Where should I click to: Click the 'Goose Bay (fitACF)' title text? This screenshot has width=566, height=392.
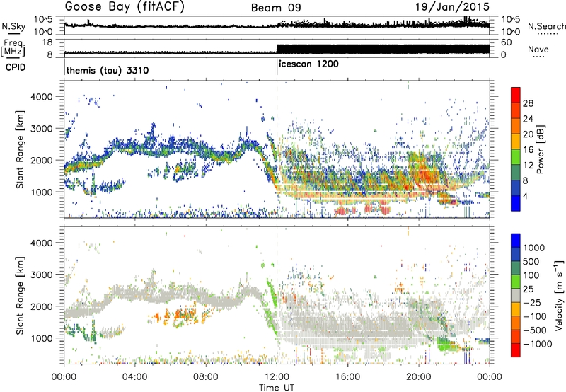[125, 7]
